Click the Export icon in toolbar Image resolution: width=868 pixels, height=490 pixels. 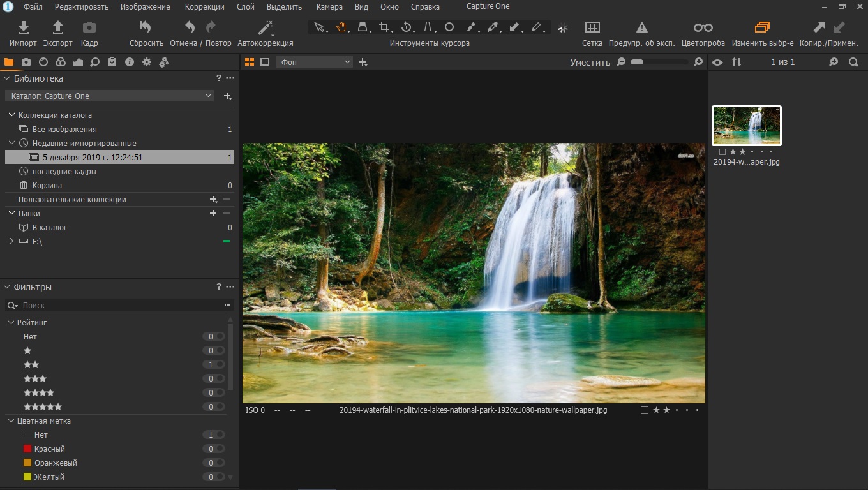57,27
